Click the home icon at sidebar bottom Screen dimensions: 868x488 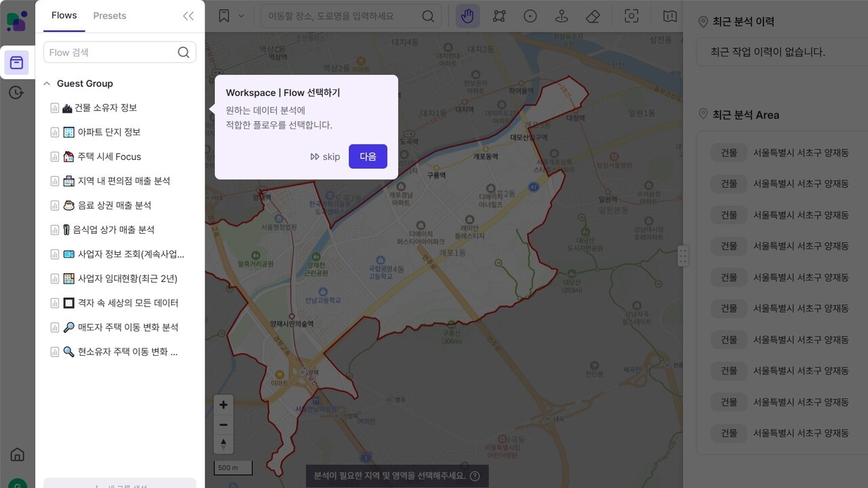[x=16, y=455]
